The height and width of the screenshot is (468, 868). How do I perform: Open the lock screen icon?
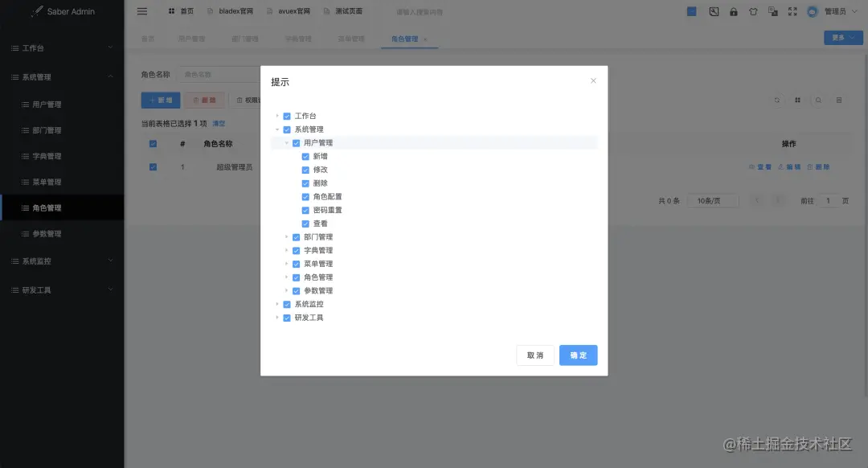(734, 12)
